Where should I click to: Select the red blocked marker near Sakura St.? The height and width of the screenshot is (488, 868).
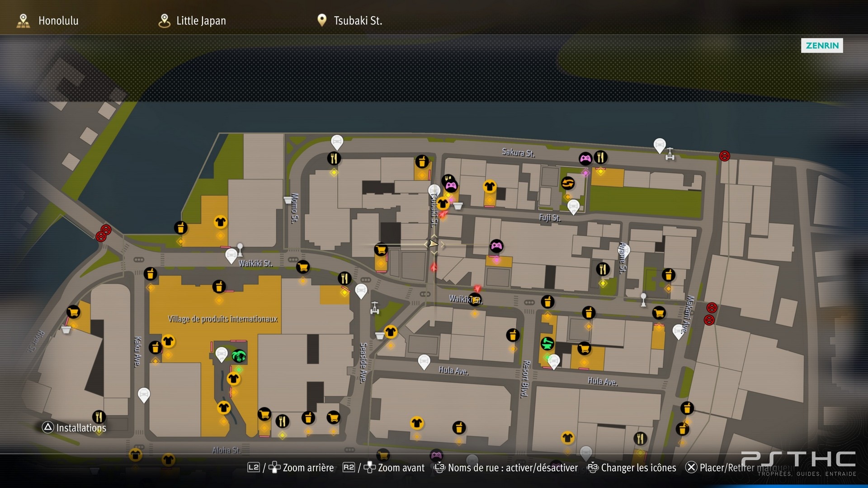pyautogui.click(x=724, y=156)
